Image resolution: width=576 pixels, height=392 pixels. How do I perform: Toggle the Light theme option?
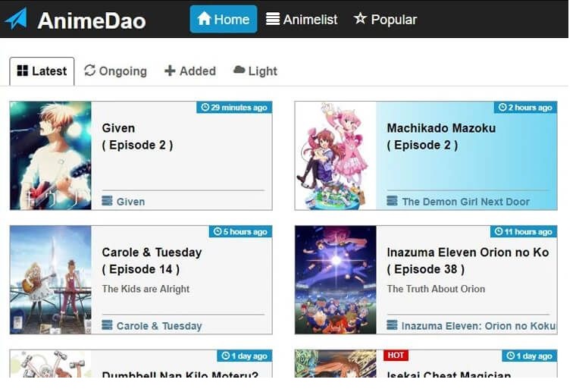click(255, 71)
